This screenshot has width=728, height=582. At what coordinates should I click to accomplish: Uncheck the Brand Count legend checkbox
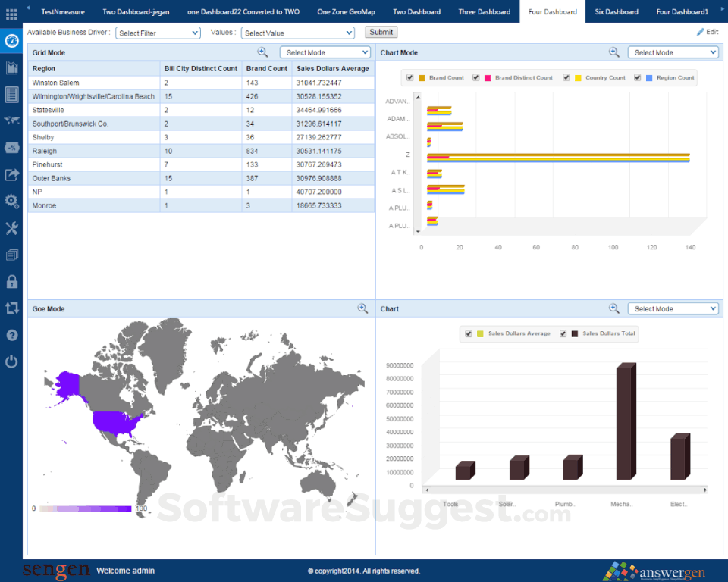coord(410,77)
